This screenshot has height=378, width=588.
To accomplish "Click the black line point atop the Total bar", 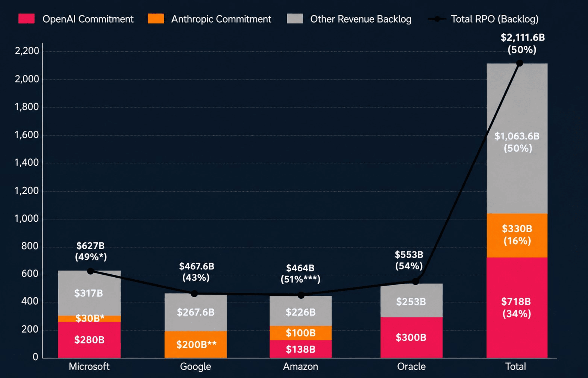I will tap(520, 63).
